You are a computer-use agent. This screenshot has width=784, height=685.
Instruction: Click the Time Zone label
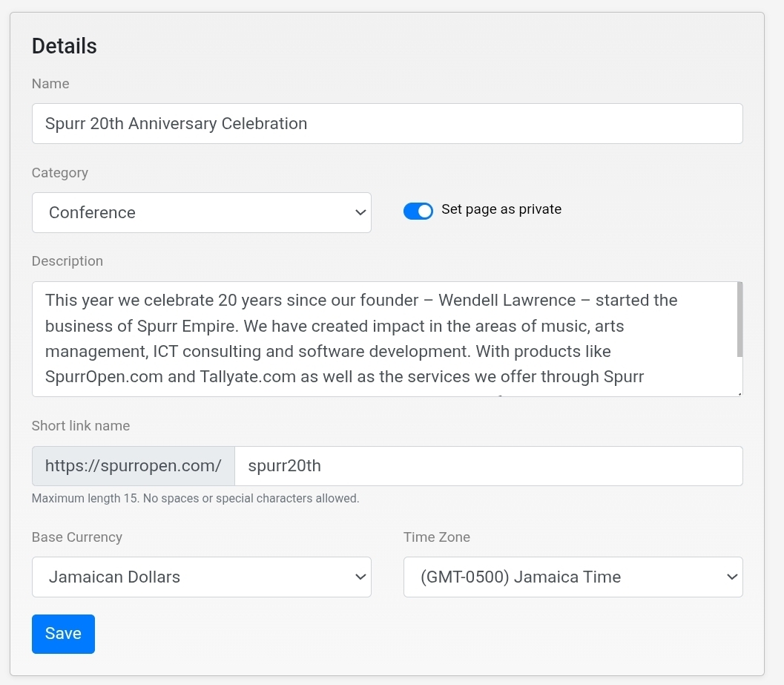pyautogui.click(x=436, y=537)
